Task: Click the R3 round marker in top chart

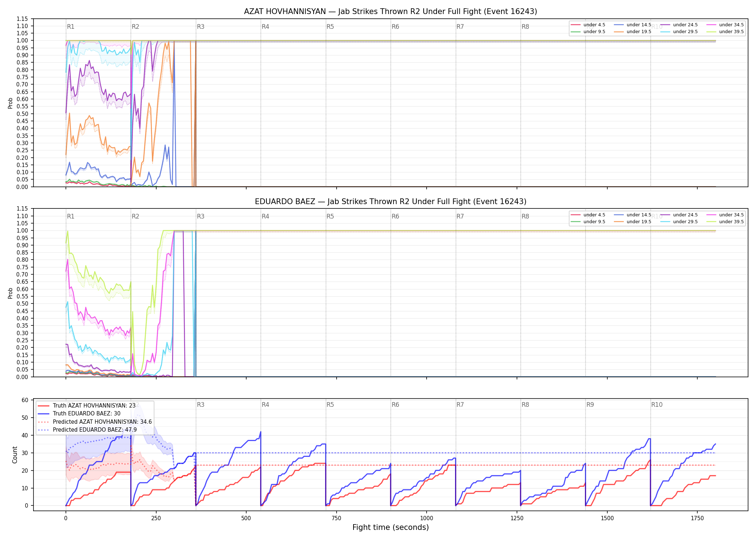Action: coord(201,27)
